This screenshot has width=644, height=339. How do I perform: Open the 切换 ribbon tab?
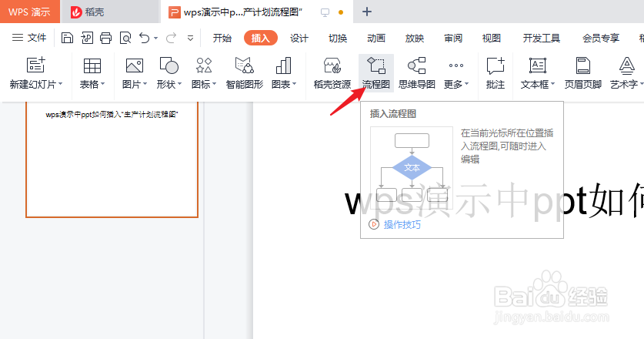point(338,39)
